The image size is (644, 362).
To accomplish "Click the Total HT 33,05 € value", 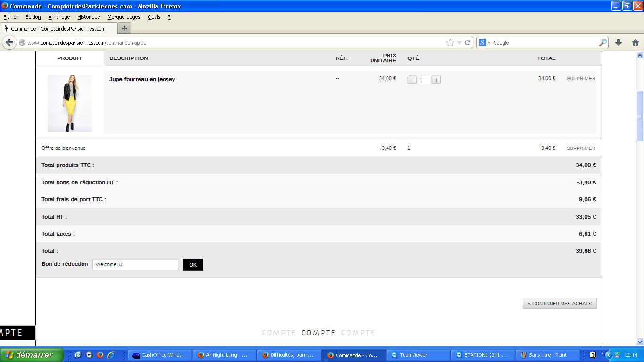I will [x=586, y=217].
